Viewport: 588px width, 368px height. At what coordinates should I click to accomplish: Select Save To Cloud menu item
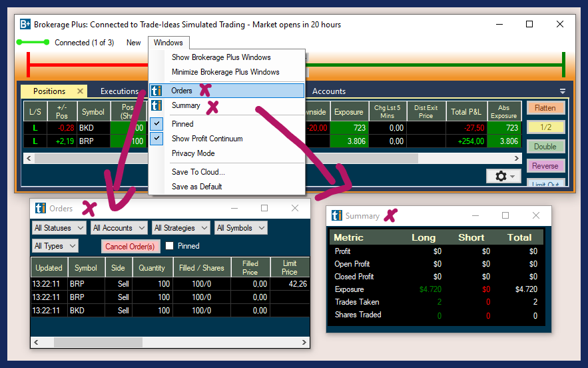(x=198, y=172)
